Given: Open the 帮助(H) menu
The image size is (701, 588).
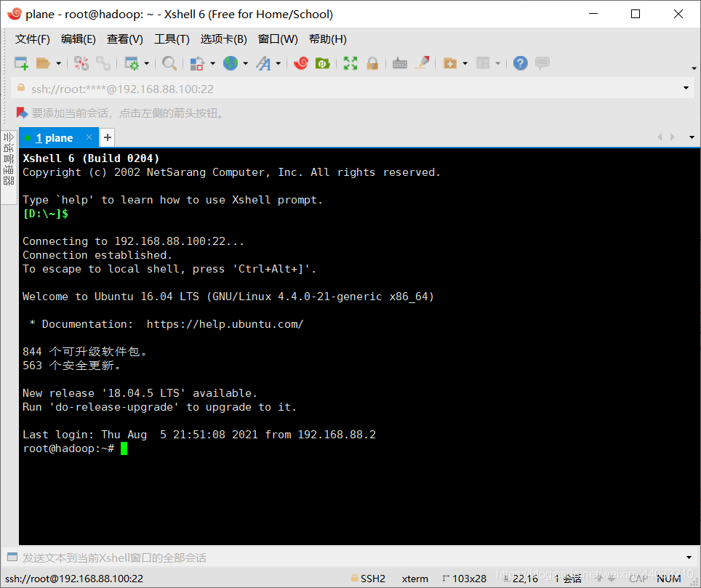Looking at the screenshot, I should point(328,39).
